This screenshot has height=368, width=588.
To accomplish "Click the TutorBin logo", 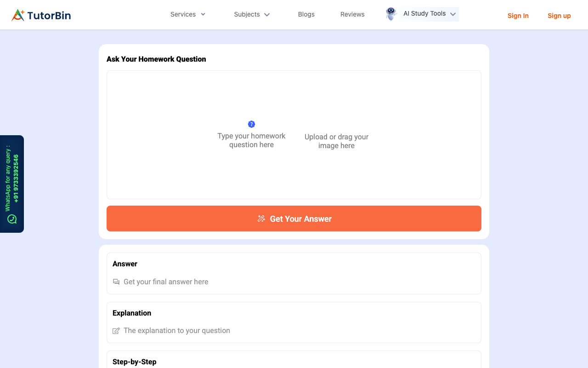I will tap(41, 15).
